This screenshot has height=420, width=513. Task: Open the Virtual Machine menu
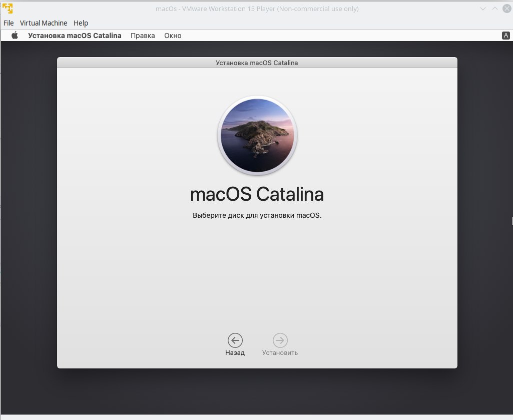[x=44, y=23]
